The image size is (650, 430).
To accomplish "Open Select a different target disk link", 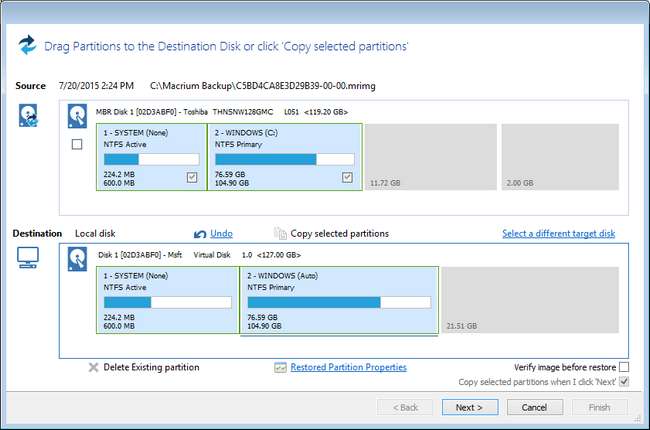I will [558, 234].
